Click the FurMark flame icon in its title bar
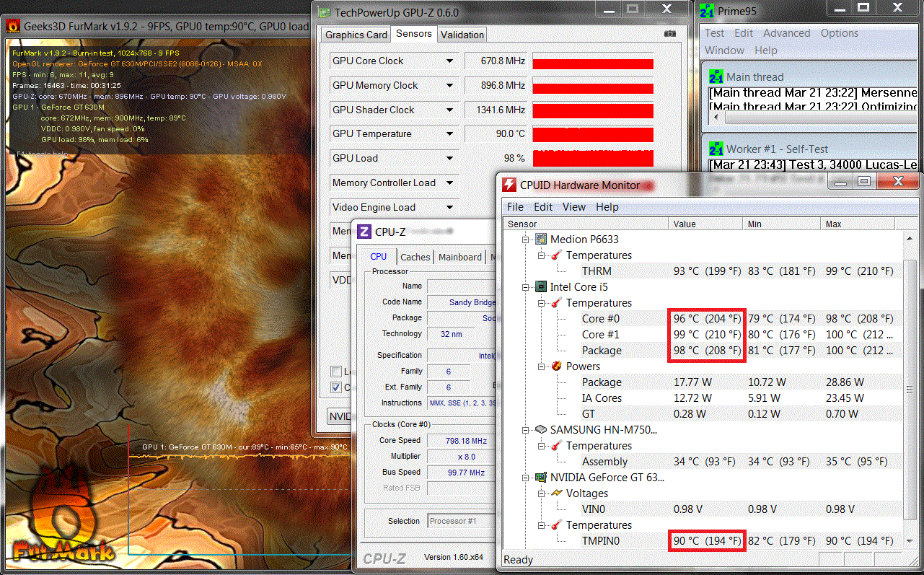Screen dimensions: 924x575 point(13,27)
